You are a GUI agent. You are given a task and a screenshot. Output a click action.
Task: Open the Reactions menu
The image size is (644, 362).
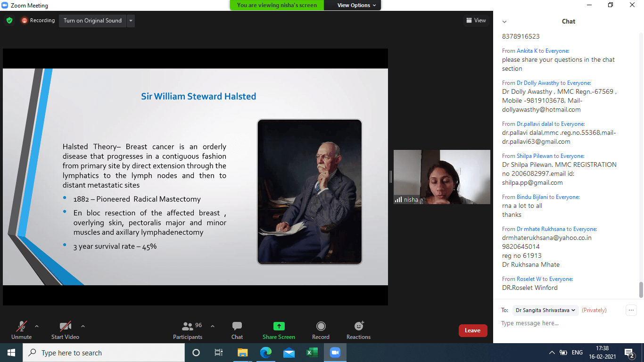pos(358,330)
